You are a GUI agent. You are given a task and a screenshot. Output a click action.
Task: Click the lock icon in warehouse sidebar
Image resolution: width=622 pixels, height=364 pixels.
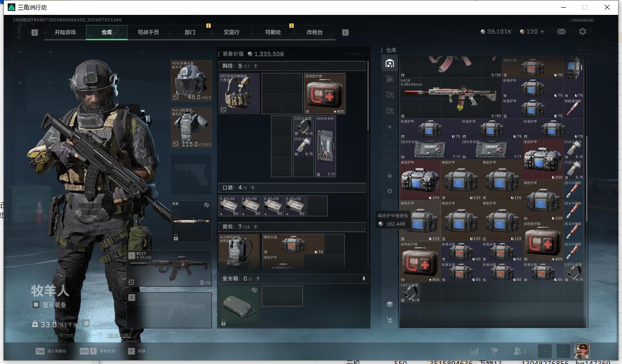(x=390, y=176)
